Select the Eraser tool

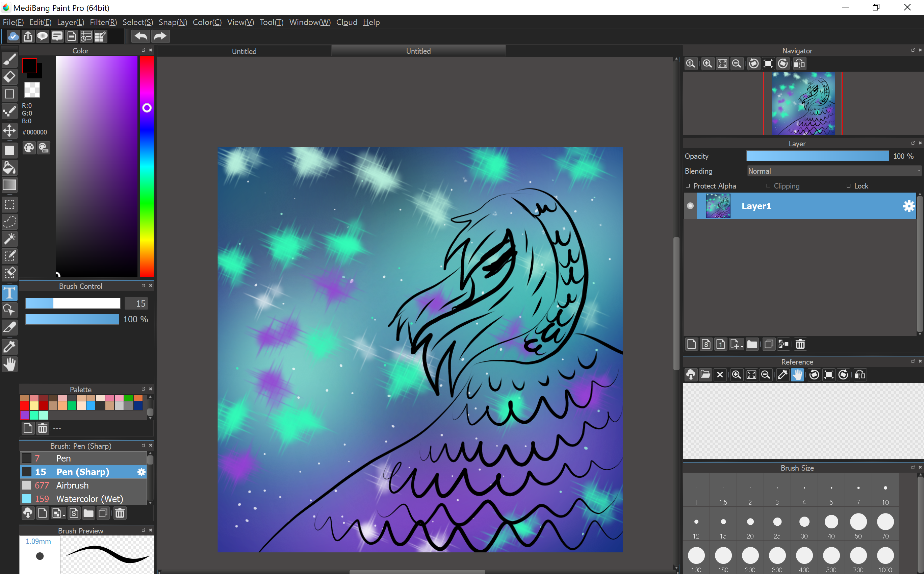tap(9, 77)
